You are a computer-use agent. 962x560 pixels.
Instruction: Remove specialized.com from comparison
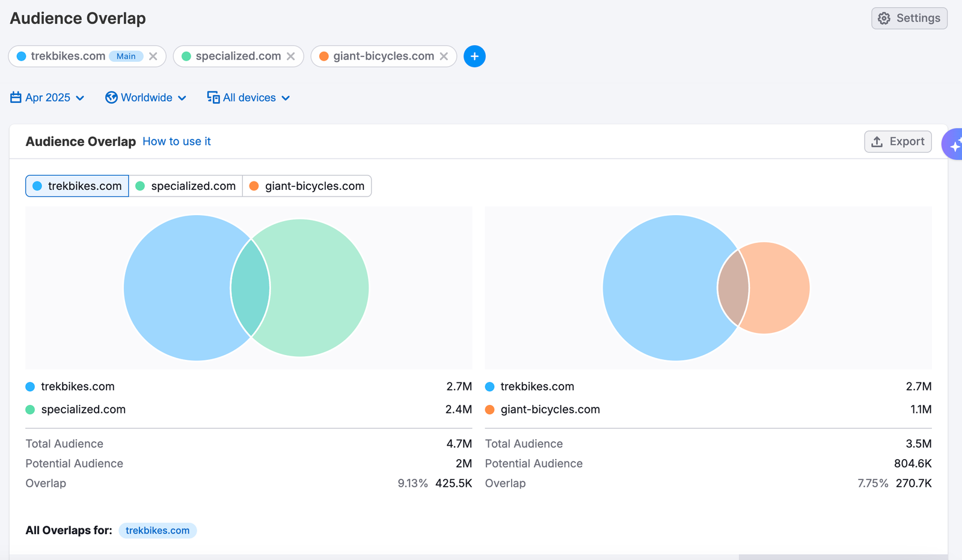(291, 56)
